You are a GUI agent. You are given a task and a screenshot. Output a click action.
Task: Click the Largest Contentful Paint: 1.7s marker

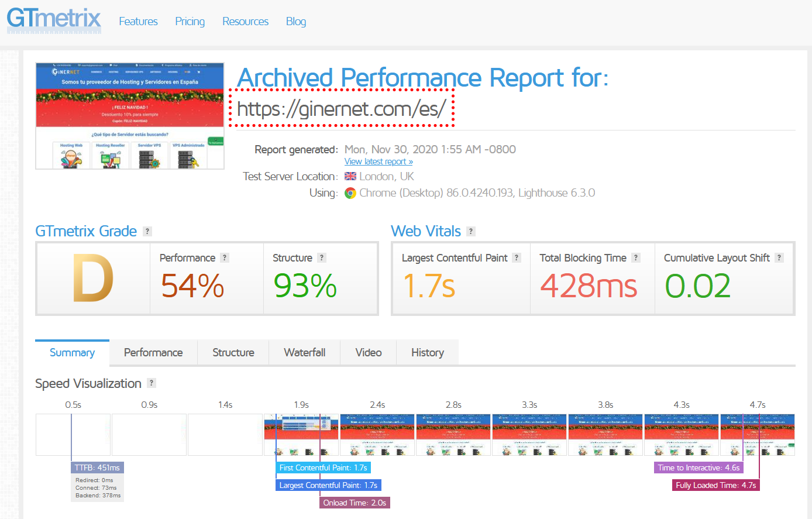point(328,485)
